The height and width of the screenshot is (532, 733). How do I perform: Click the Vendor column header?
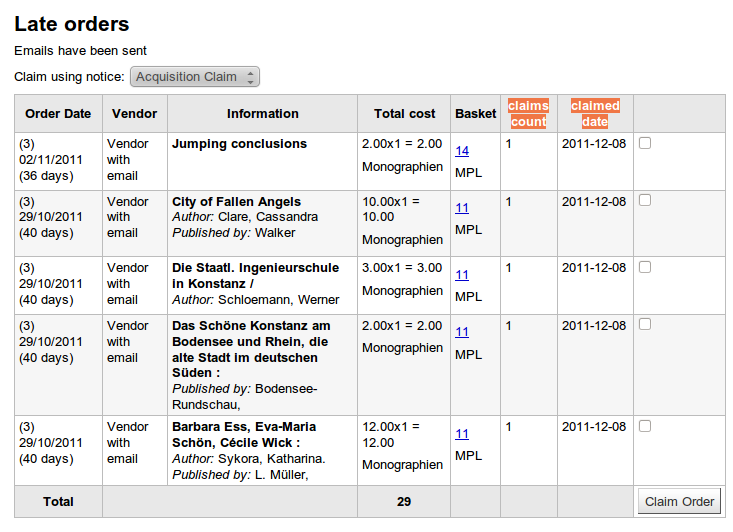134,114
